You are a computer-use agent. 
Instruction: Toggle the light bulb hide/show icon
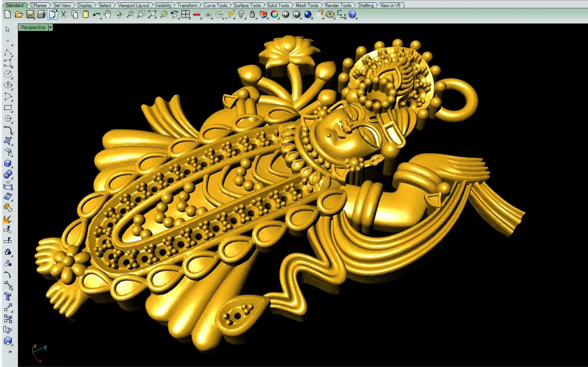coord(241,15)
